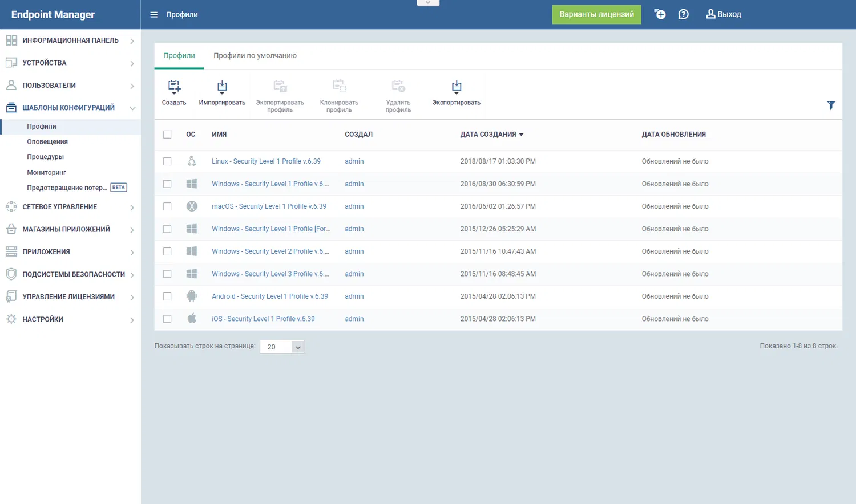This screenshot has width=856, height=504.
Task: Check the Linux Security Level 1 row checkbox
Action: tap(167, 161)
